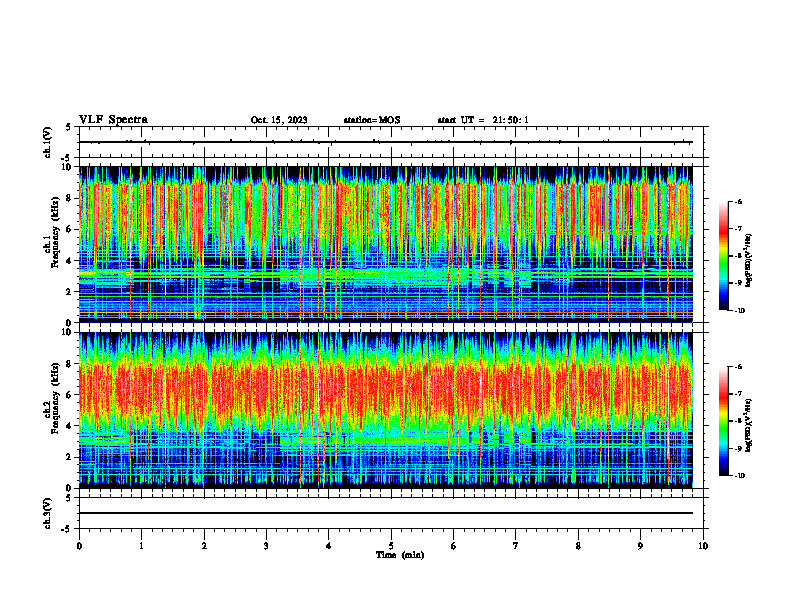Click the ch.1 color bar log(PSD) units label

[749, 261]
